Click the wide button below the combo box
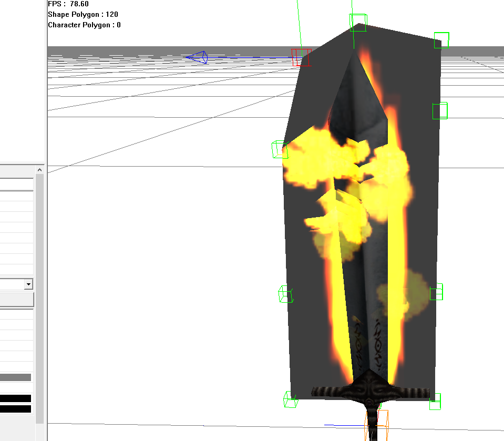 [17, 300]
